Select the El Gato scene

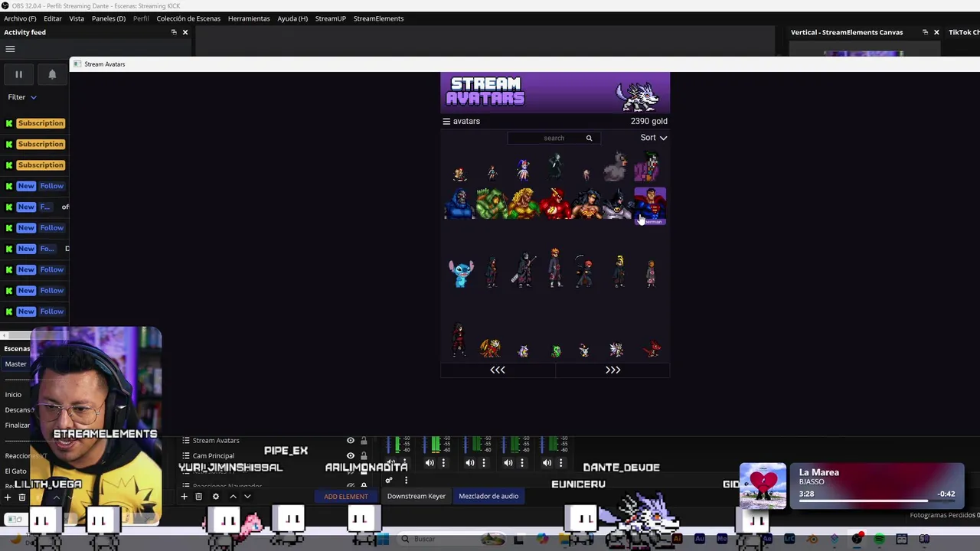(16, 471)
